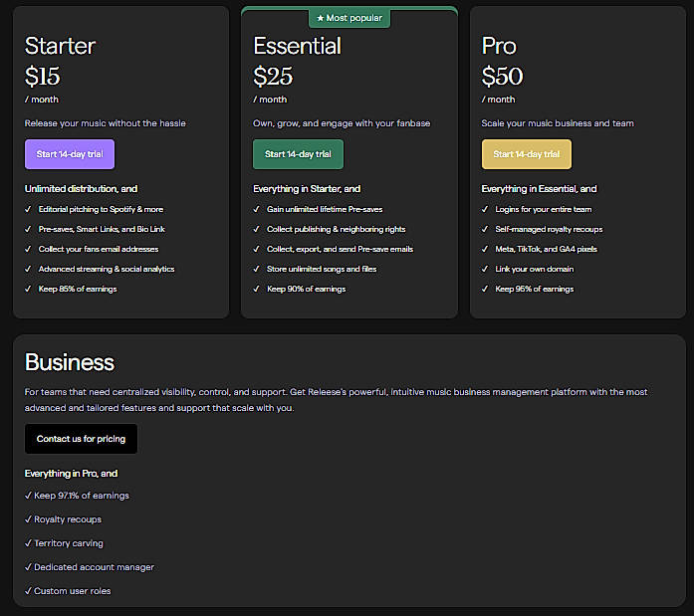The height and width of the screenshot is (616, 694).
Task: Click 'Collect publishing & neighboring rights'
Action: click(x=336, y=229)
